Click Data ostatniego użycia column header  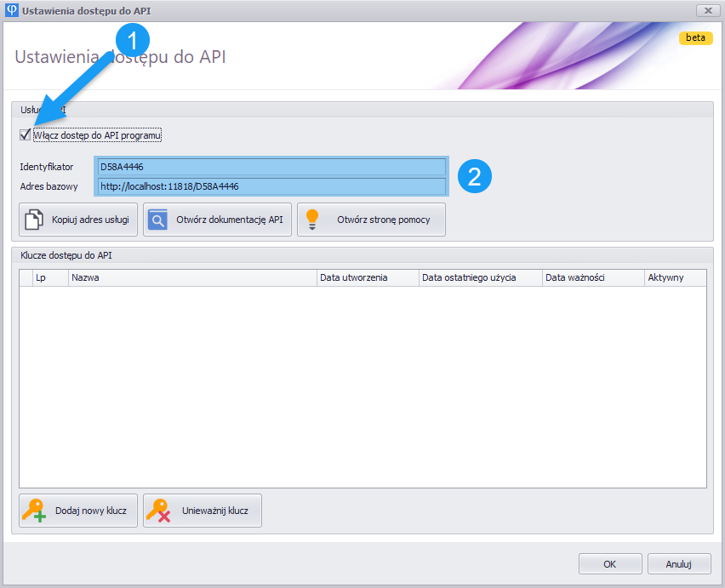[x=480, y=277]
